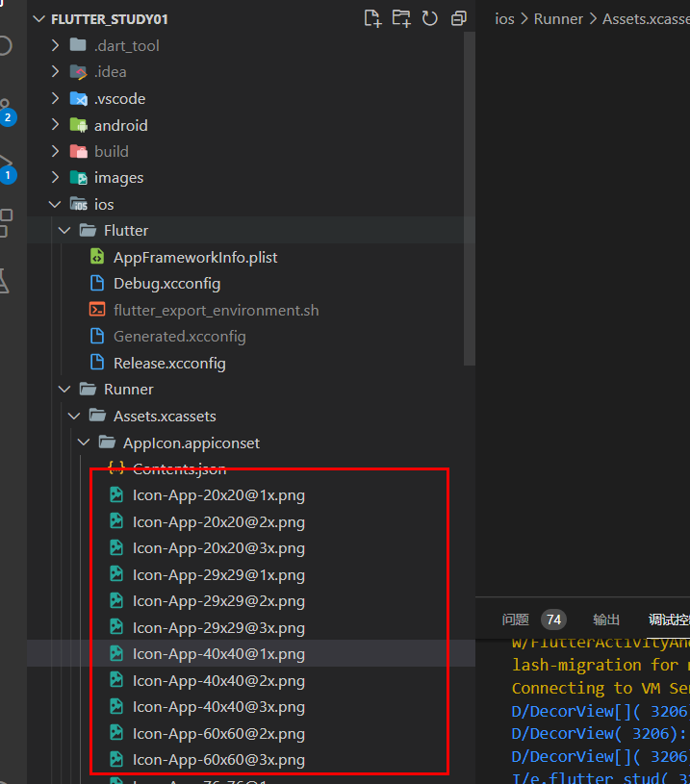Open the 问题 (Problems) panel tab
Screen dimensions: 690x784
[x=516, y=620]
